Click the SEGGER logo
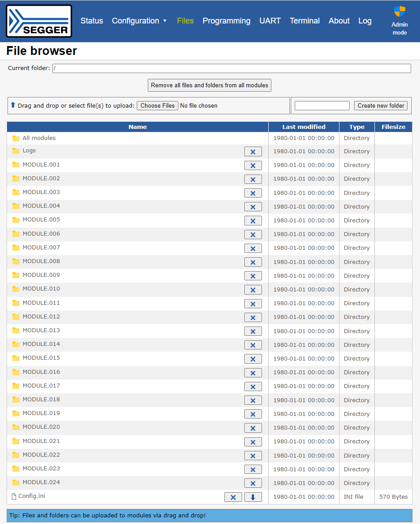 pos(39,21)
